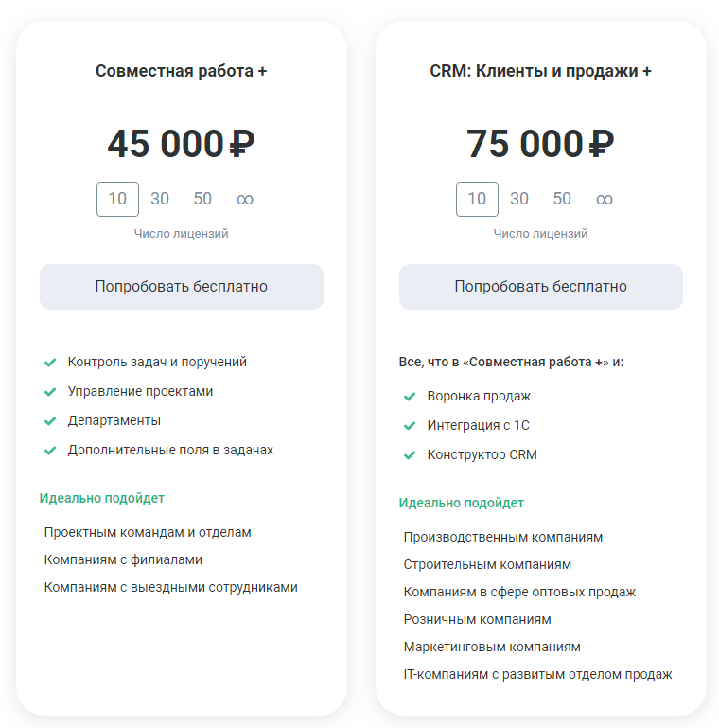Click checkmark next to Интеграция с 1С
Image resolution: width=719 pixels, height=728 pixels.
(x=410, y=426)
